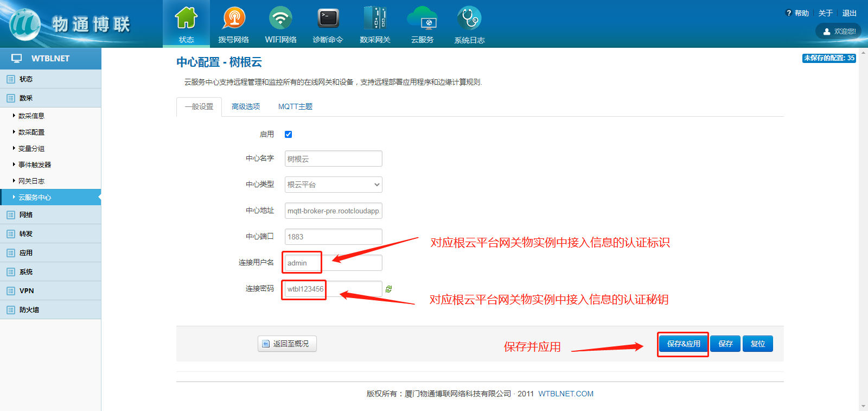Toggle the 启用 checkbox
The image size is (868, 411).
[289, 135]
